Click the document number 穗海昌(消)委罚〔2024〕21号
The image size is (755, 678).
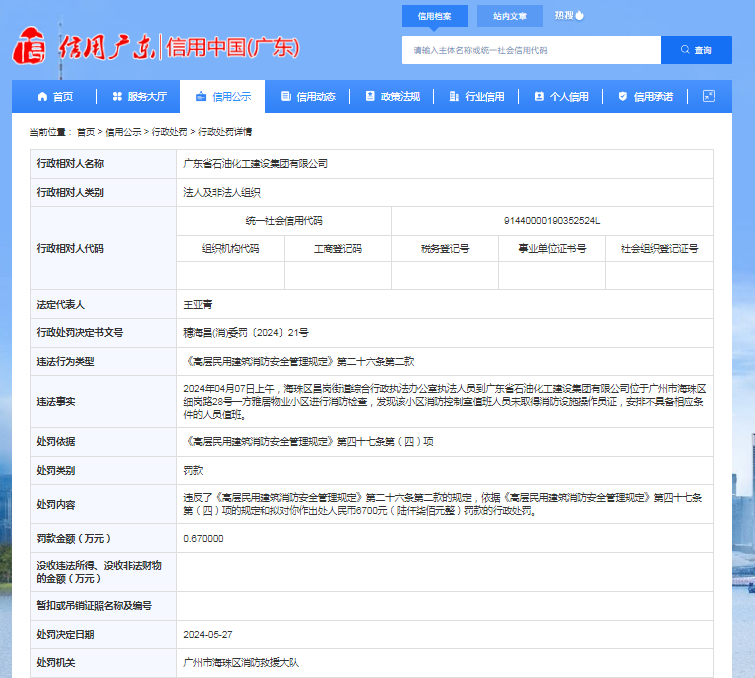[x=246, y=333]
